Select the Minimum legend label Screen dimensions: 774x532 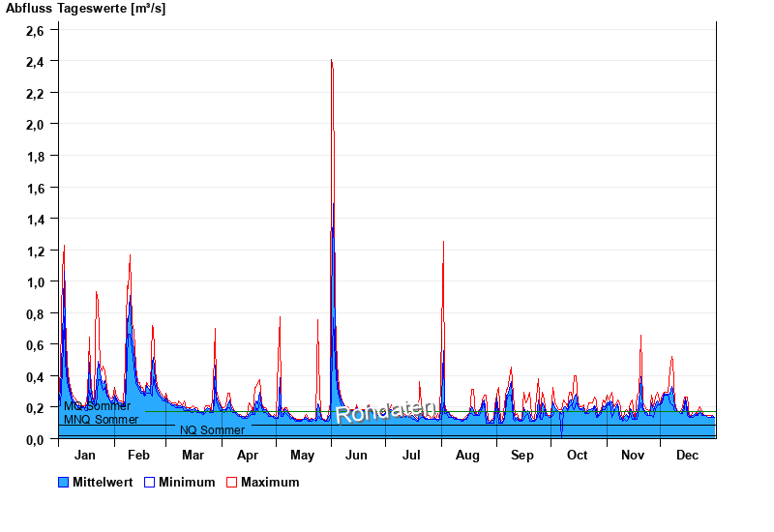pos(187,482)
